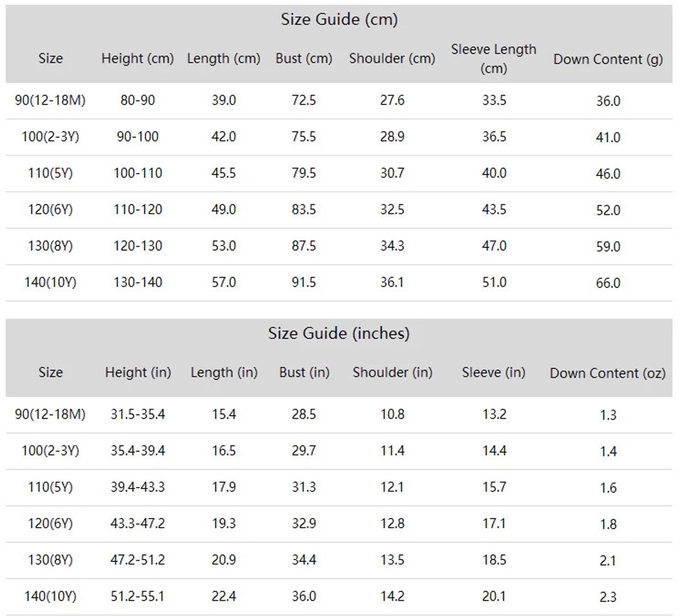Select the 43.5 sleeve length value

(x=494, y=209)
